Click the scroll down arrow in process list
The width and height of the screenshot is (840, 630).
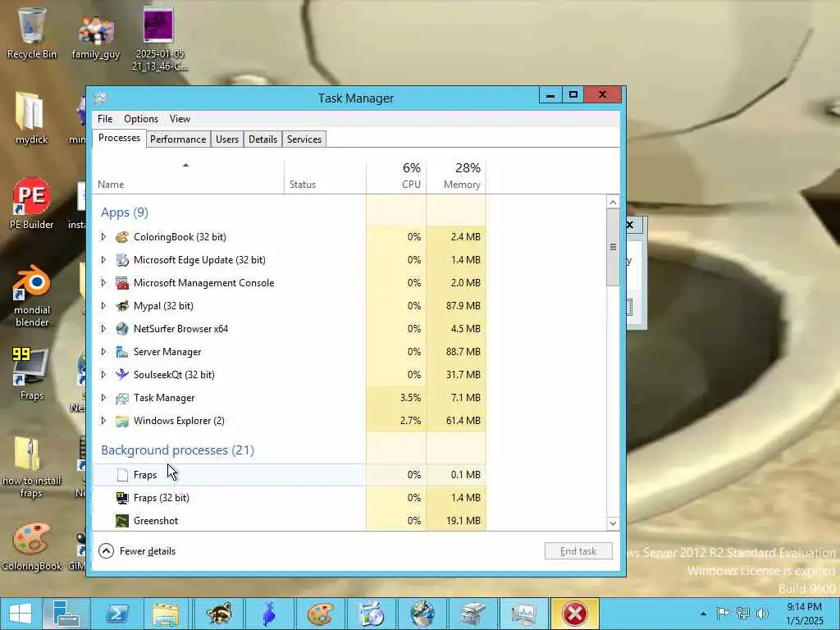point(613,523)
